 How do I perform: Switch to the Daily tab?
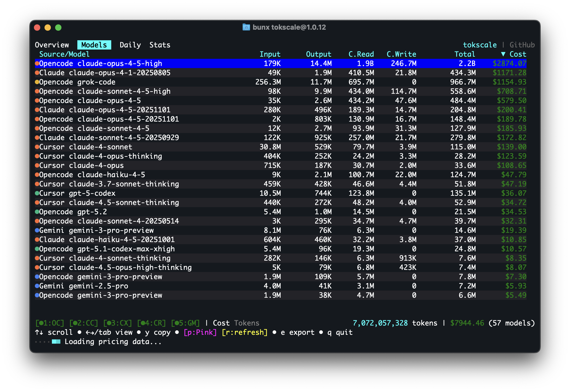[130, 45]
